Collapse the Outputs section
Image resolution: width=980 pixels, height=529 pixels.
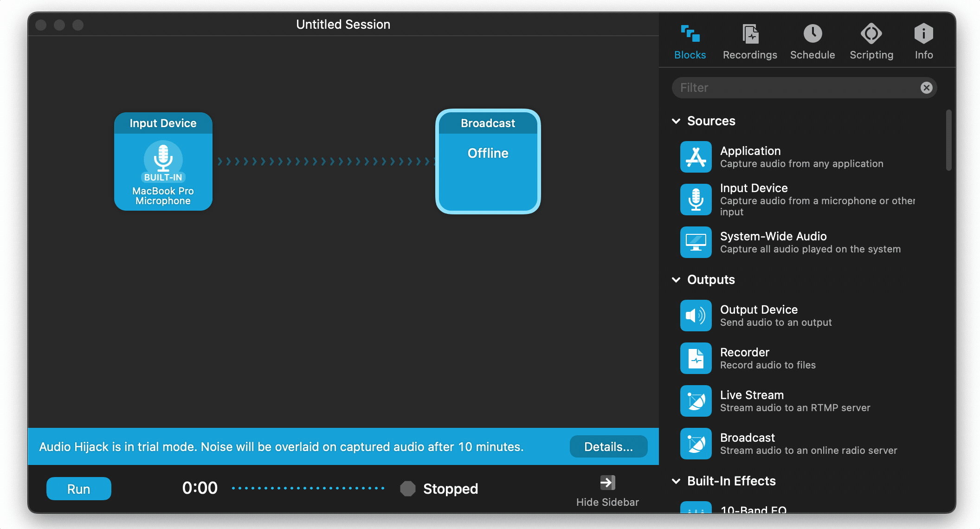tap(676, 280)
